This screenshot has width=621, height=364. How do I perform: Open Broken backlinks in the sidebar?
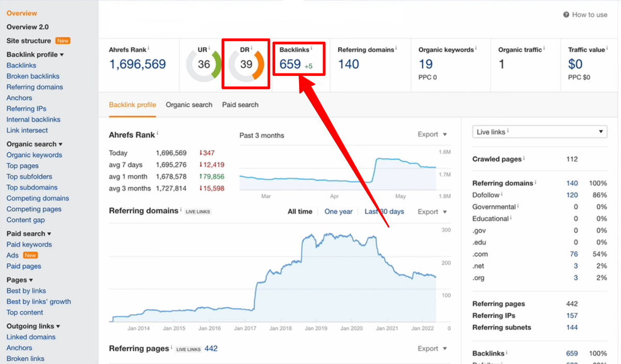[x=33, y=77]
